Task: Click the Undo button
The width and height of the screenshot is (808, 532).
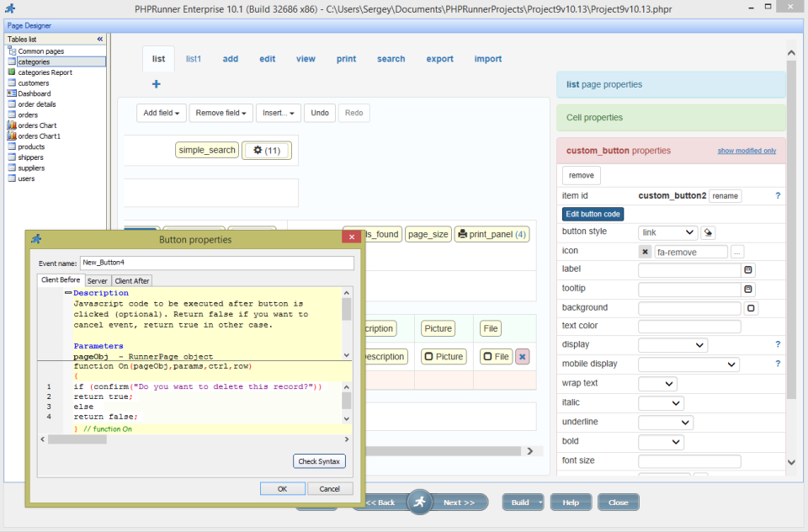Action: click(320, 113)
